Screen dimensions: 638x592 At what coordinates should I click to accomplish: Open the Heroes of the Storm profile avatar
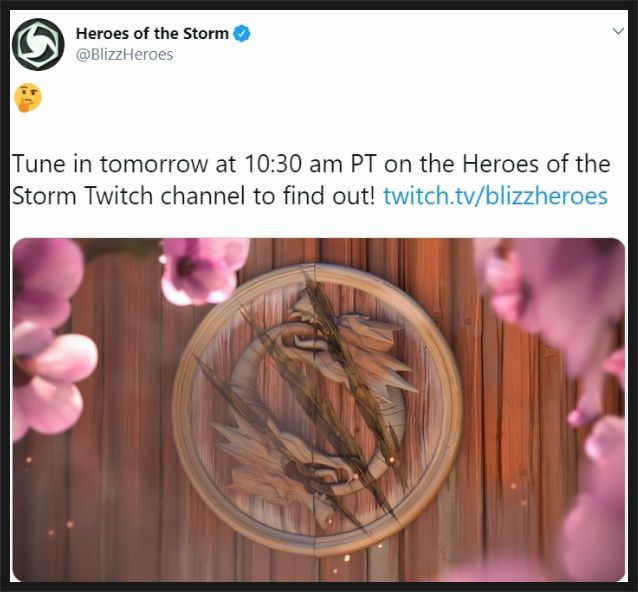[x=38, y=44]
